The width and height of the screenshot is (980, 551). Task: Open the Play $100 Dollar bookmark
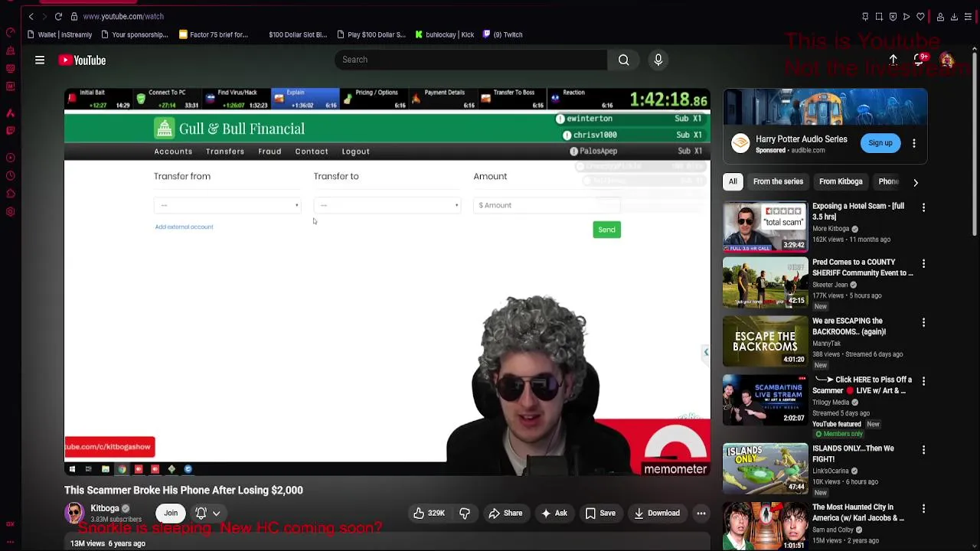point(371,34)
